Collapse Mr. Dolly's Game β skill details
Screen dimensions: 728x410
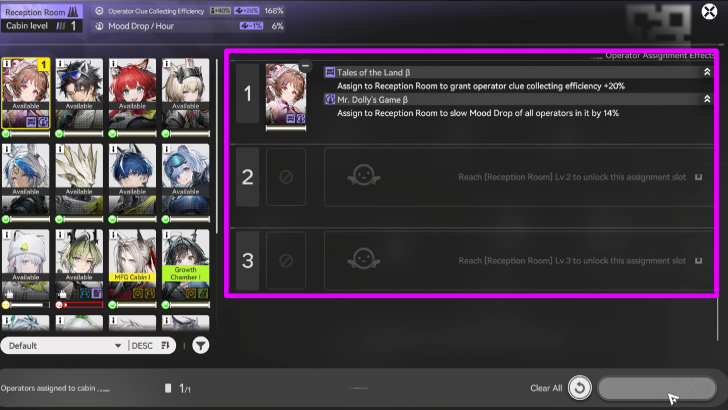(708, 99)
